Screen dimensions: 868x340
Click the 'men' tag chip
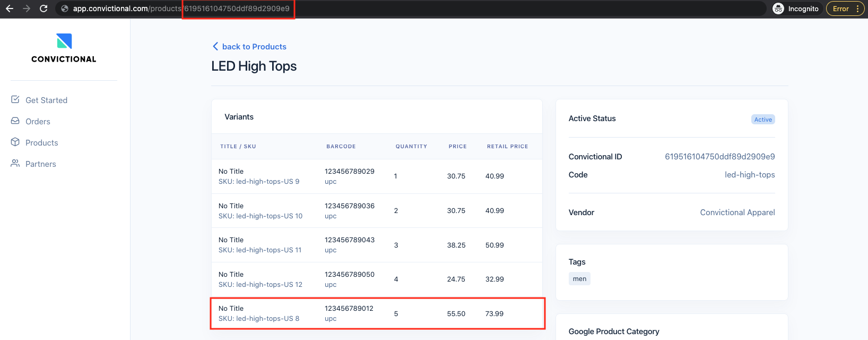tap(579, 279)
